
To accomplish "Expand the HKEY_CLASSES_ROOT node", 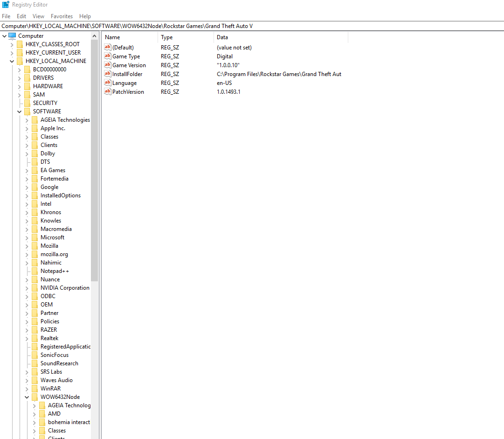I will (12, 44).
